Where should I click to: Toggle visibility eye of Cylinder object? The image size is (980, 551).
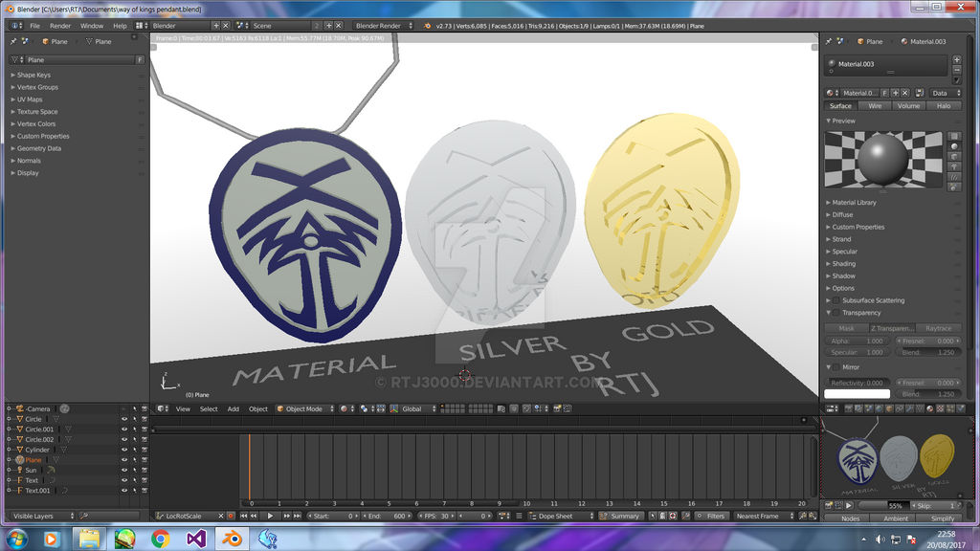tap(123, 450)
